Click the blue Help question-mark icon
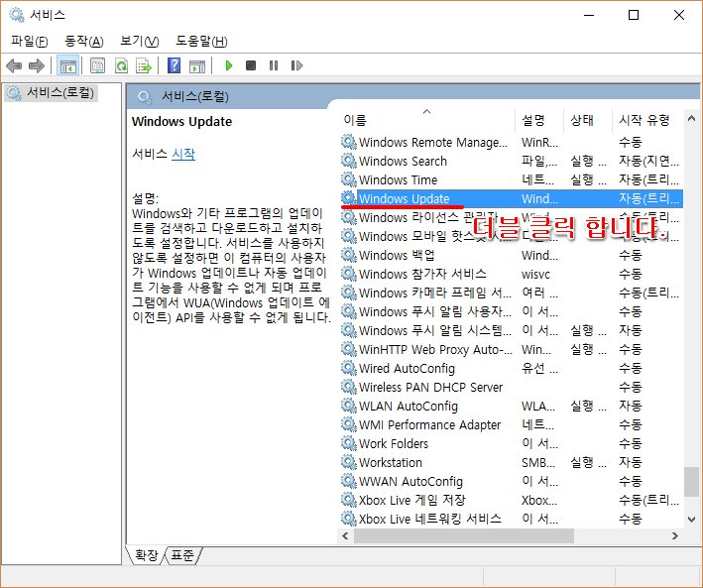The height and width of the screenshot is (588, 703). 174,65
